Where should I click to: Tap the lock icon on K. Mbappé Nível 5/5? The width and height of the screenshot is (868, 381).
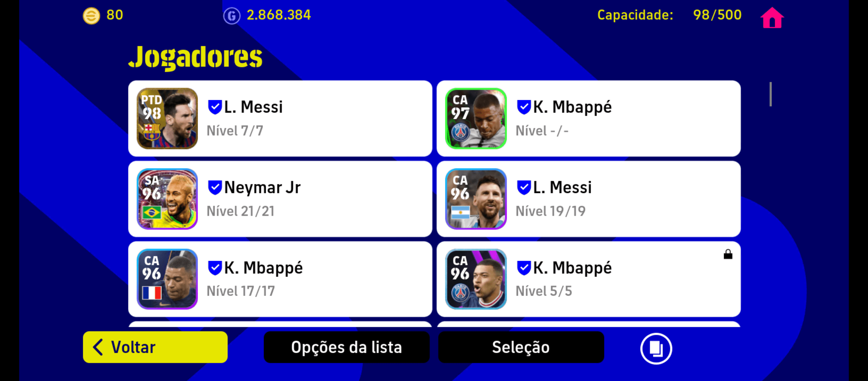(728, 254)
